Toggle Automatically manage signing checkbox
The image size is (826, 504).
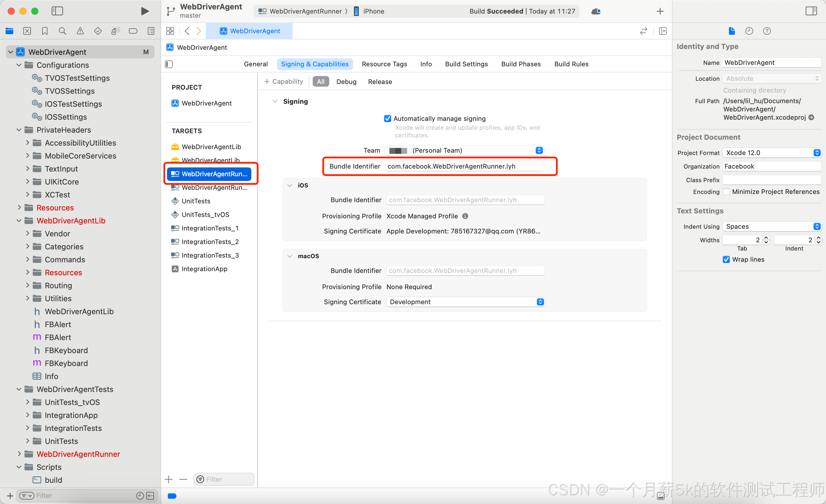388,118
